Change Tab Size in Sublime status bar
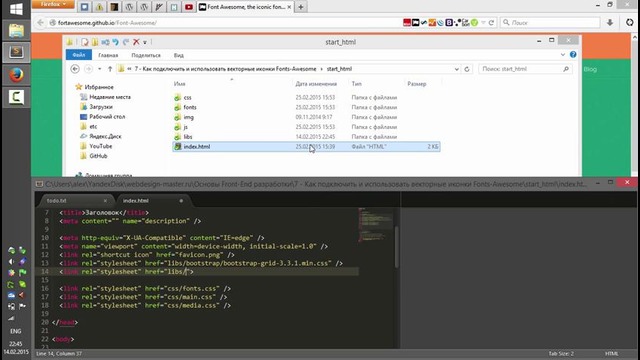This screenshot has height=360, width=640. (x=561, y=353)
